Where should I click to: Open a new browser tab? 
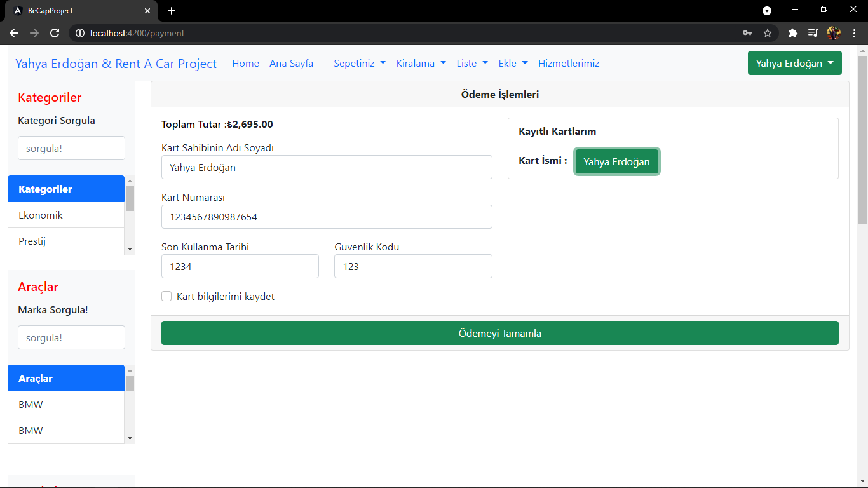[171, 10]
